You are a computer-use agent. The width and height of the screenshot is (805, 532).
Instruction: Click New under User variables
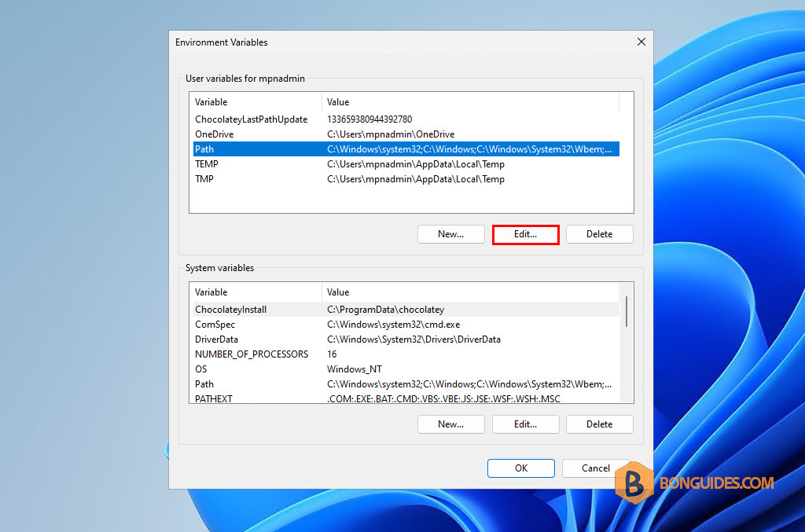(x=450, y=234)
